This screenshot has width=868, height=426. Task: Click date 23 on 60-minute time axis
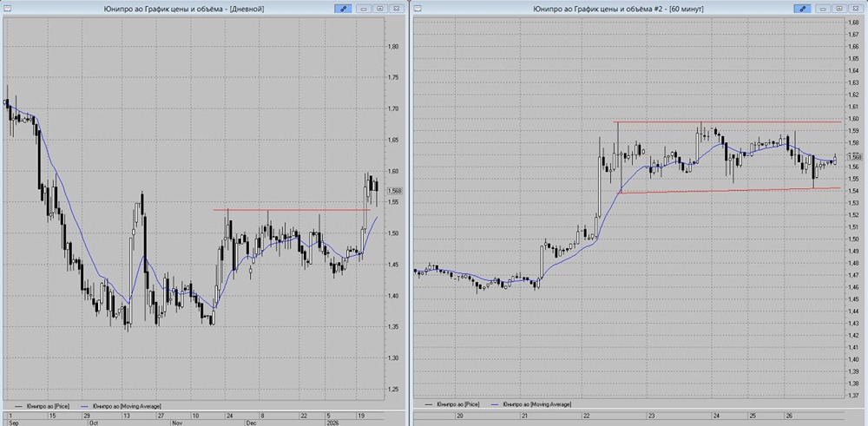pos(652,415)
